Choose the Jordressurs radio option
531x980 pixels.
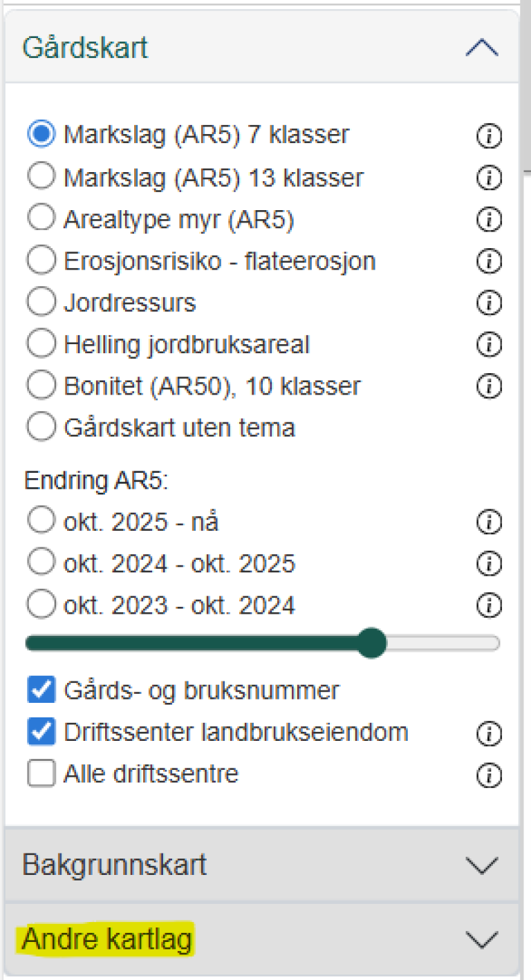pyautogui.click(x=41, y=303)
